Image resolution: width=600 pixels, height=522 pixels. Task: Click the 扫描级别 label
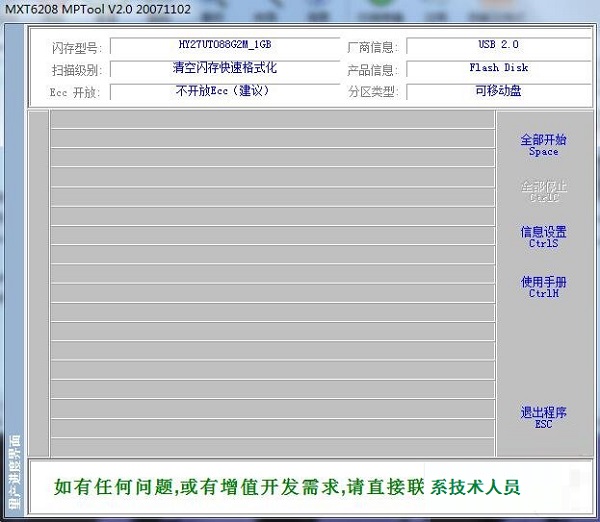pos(77,70)
